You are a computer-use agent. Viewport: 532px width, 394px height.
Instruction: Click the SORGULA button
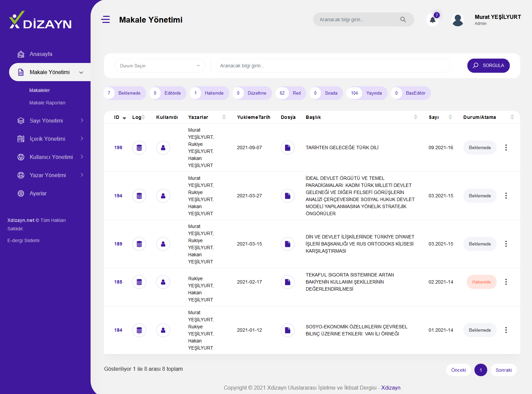(x=488, y=65)
